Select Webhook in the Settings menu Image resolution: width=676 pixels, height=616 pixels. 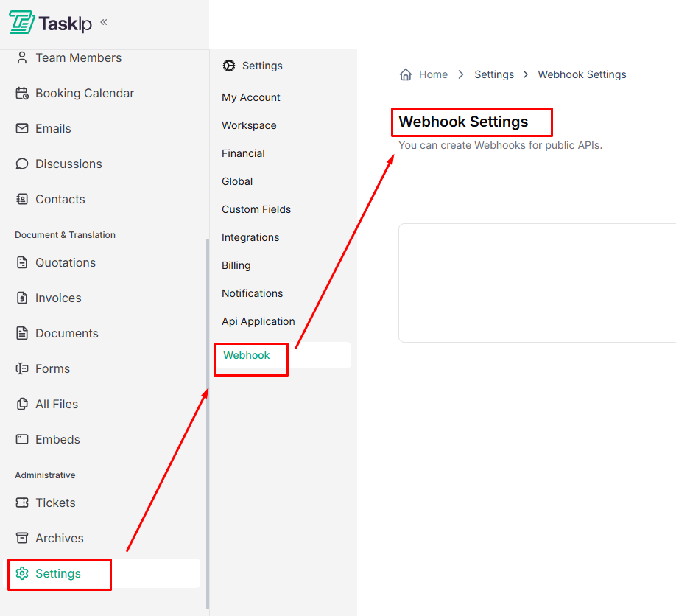coord(246,354)
